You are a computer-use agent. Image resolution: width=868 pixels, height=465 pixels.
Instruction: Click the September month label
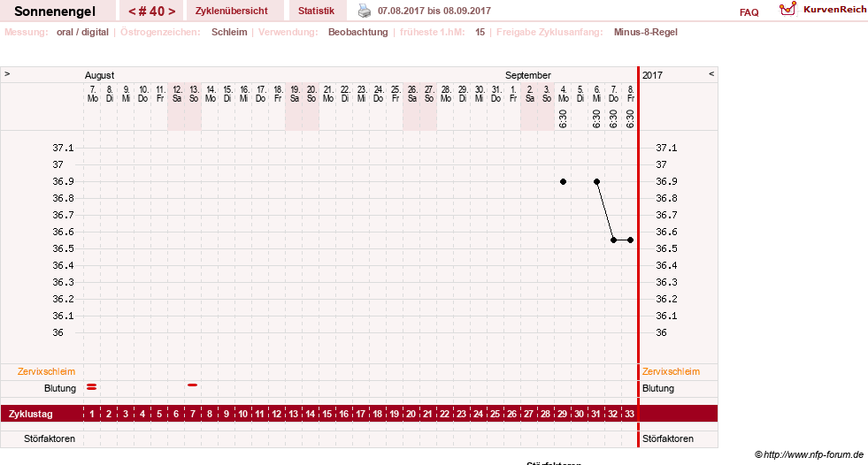tap(527, 75)
